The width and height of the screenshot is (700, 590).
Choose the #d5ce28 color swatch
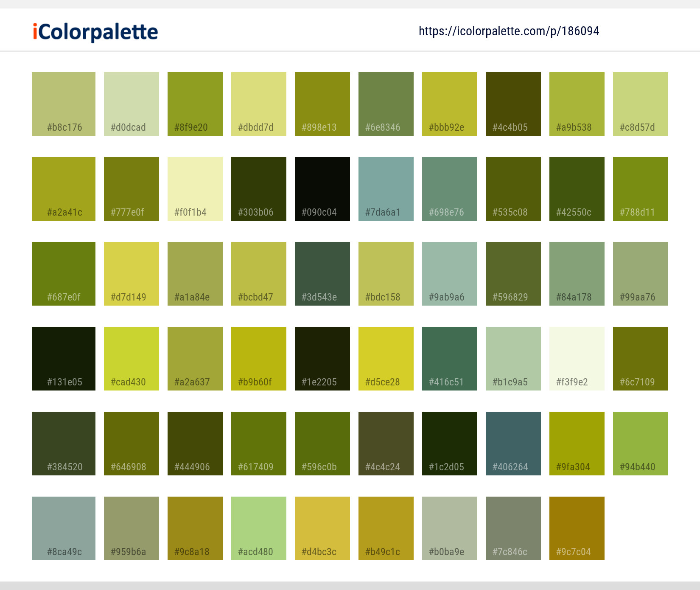click(386, 359)
